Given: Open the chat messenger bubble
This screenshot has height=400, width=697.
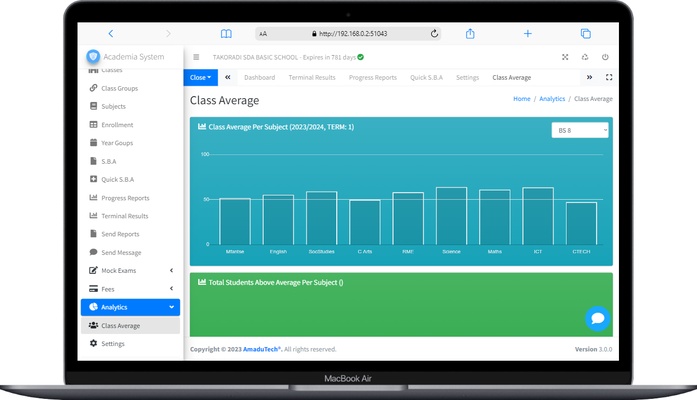Looking at the screenshot, I should pos(597,319).
